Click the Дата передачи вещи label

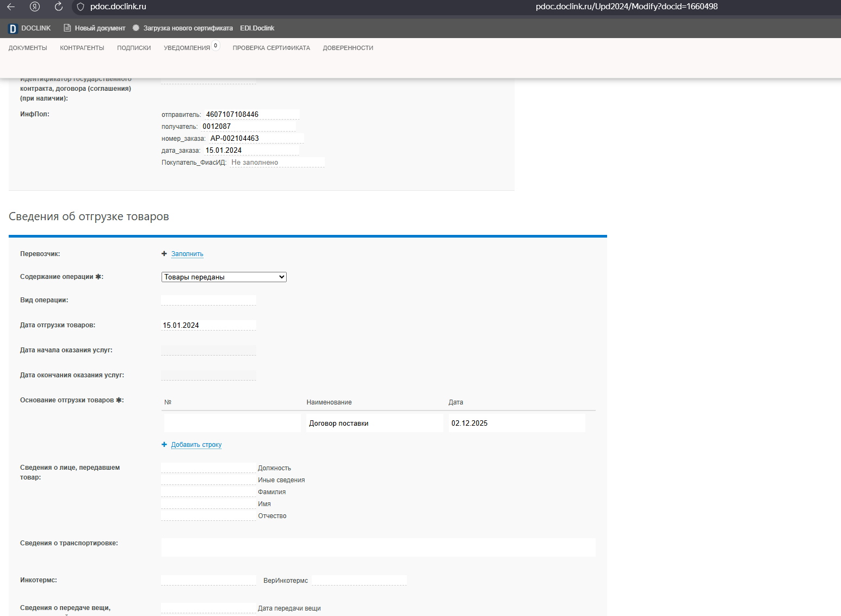pyautogui.click(x=289, y=608)
